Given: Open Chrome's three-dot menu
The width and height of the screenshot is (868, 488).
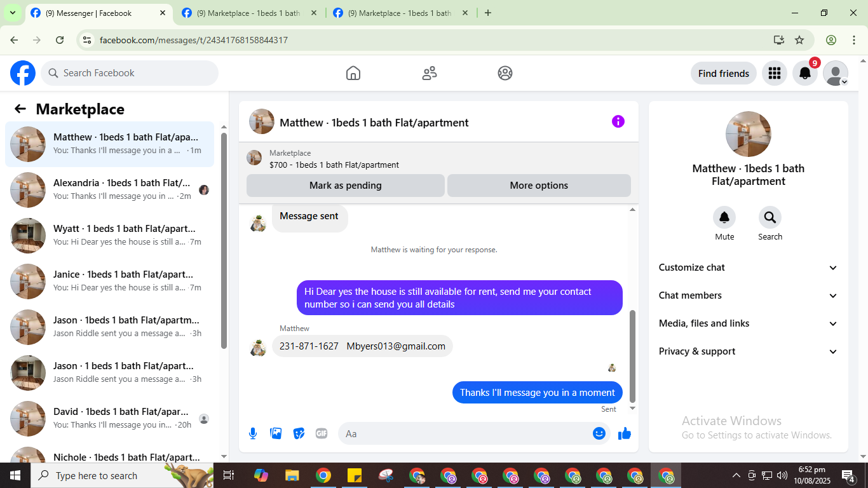Looking at the screenshot, I should coord(853,40).
